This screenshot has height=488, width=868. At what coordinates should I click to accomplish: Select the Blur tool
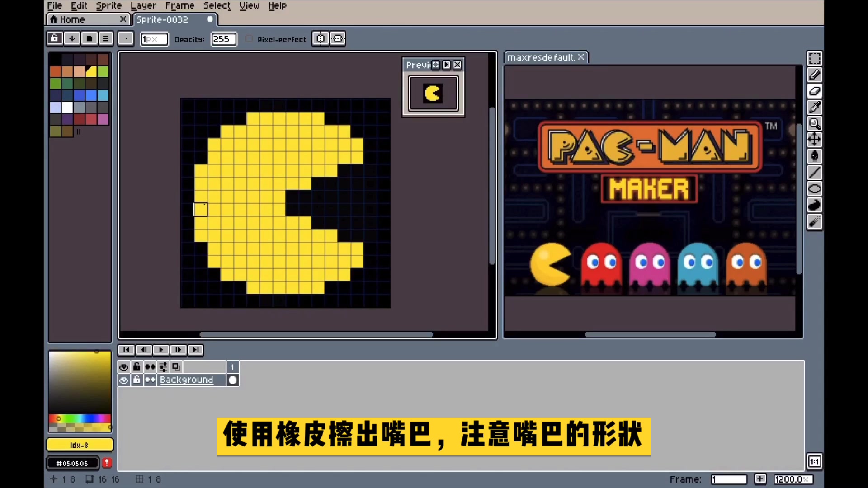[815, 221]
